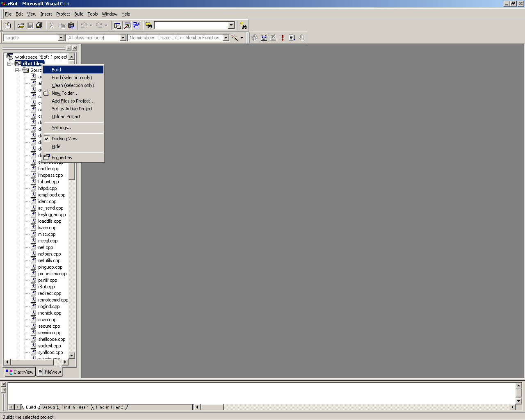The width and height of the screenshot is (525, 420).
Task: Click the workspace tree scroll down arrow
Action: click(72, 356)
